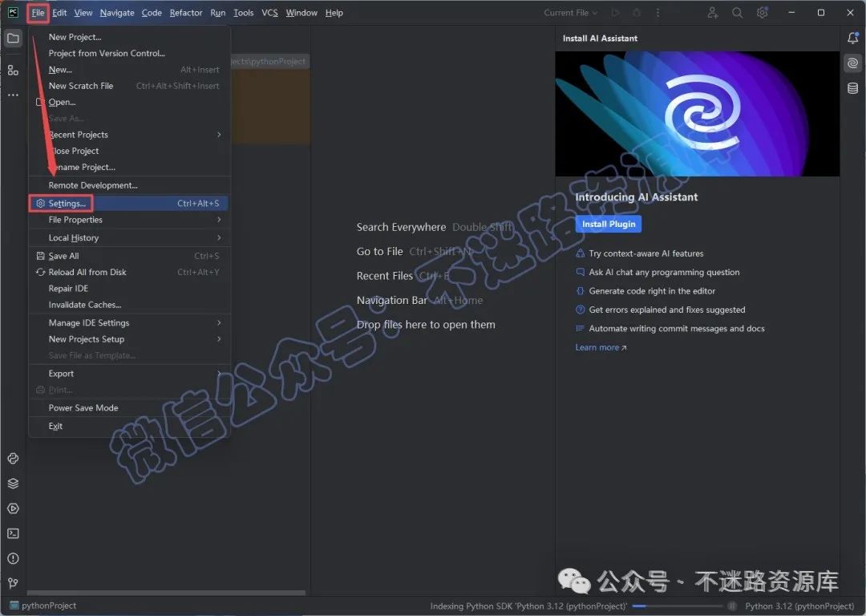The height and width of the screenshot is (616, 866).
Task: Click the horizontal scrollbar of project panel
Action: tap(166, 594)
